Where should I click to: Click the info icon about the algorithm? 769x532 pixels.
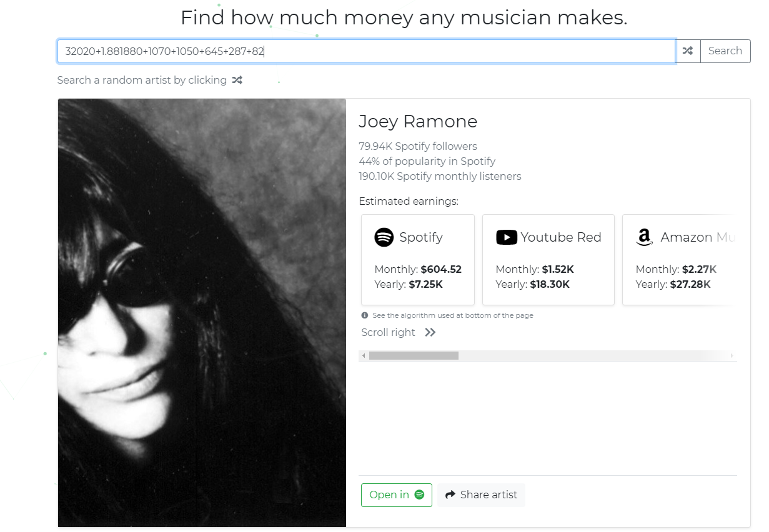pos(364,315)
